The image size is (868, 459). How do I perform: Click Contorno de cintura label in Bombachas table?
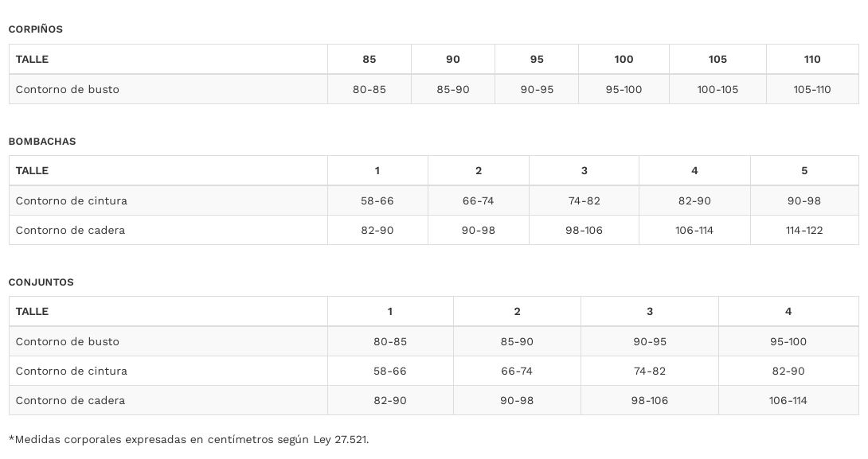(x=72, y=201)
